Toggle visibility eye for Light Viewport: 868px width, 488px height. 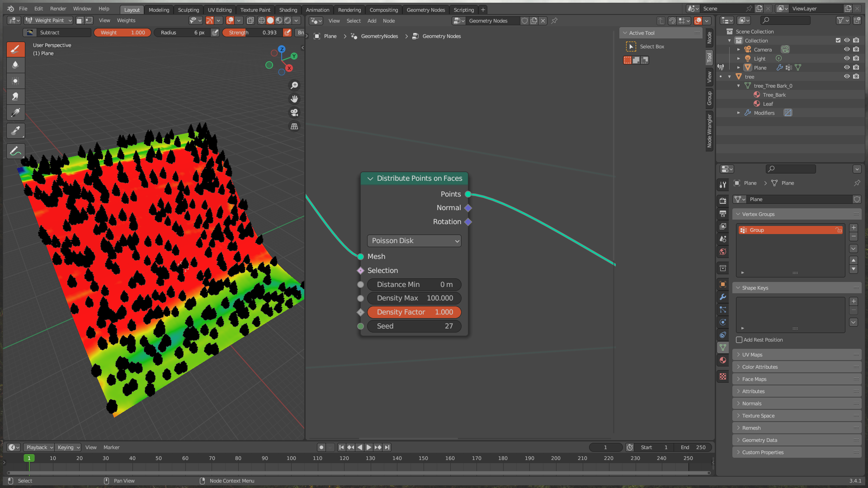[847, 59]
